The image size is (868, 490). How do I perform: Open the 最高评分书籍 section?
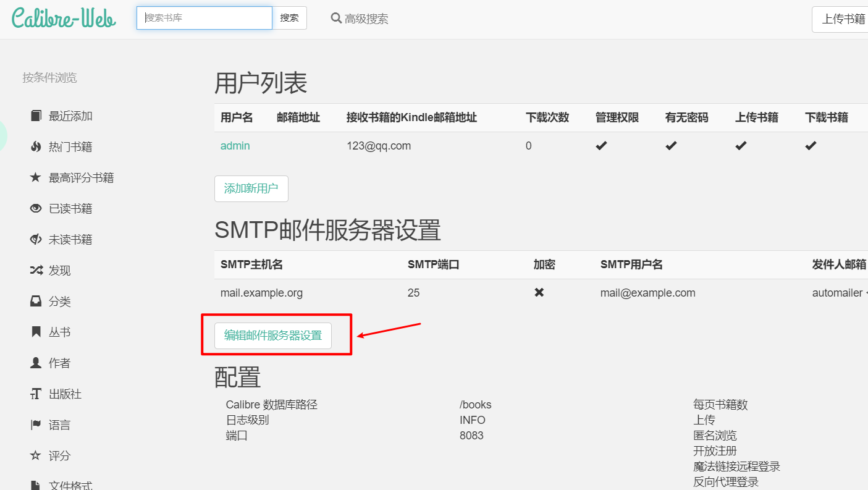pos(68,177)
